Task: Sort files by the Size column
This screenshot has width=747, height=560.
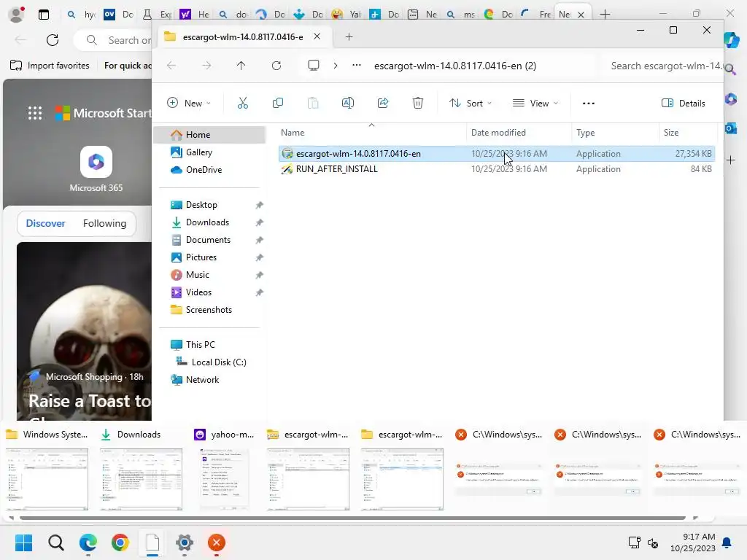Action: coord(671,133)
